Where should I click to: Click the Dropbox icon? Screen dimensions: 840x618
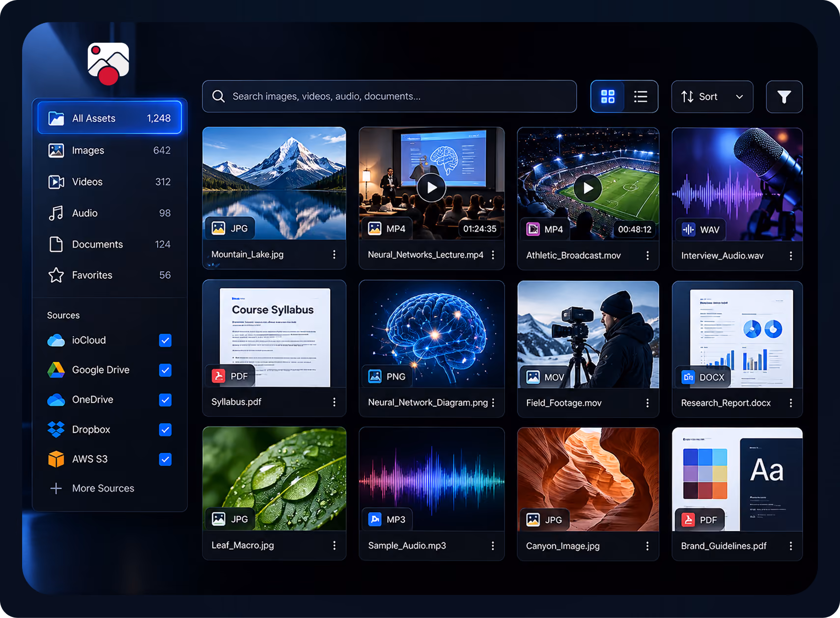(x=56, y=430)
